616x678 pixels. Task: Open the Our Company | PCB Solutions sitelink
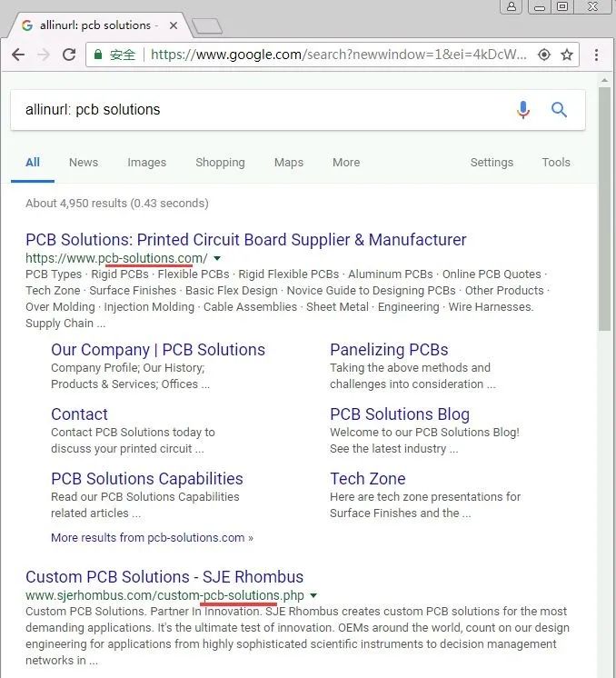click(x=158, y=350)
